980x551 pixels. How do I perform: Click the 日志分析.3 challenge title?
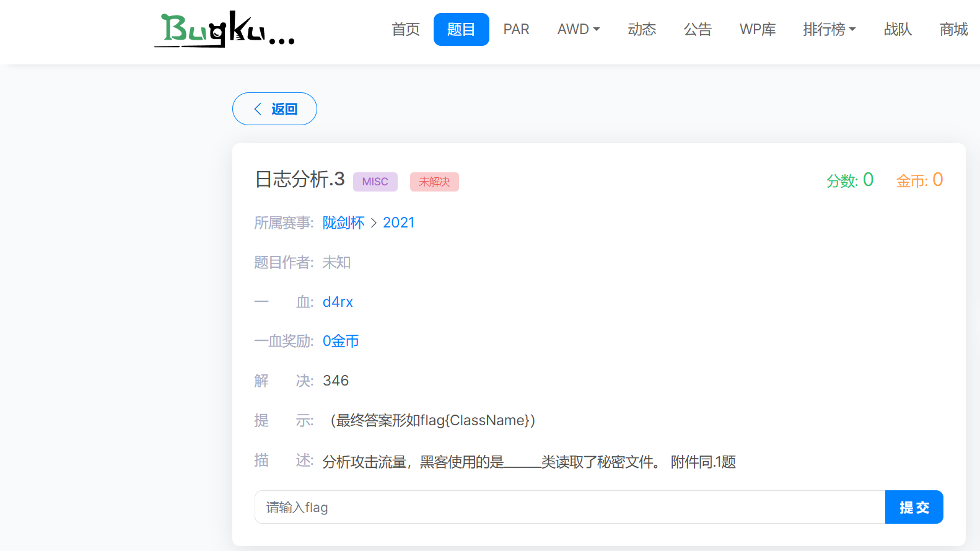tap(300, 179)
